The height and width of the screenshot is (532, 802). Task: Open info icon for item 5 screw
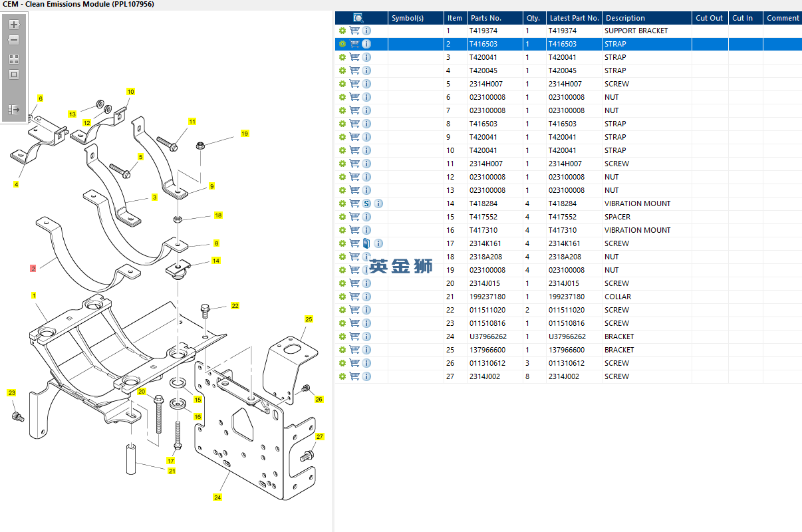pyautogui.click(x=366, y=84)
